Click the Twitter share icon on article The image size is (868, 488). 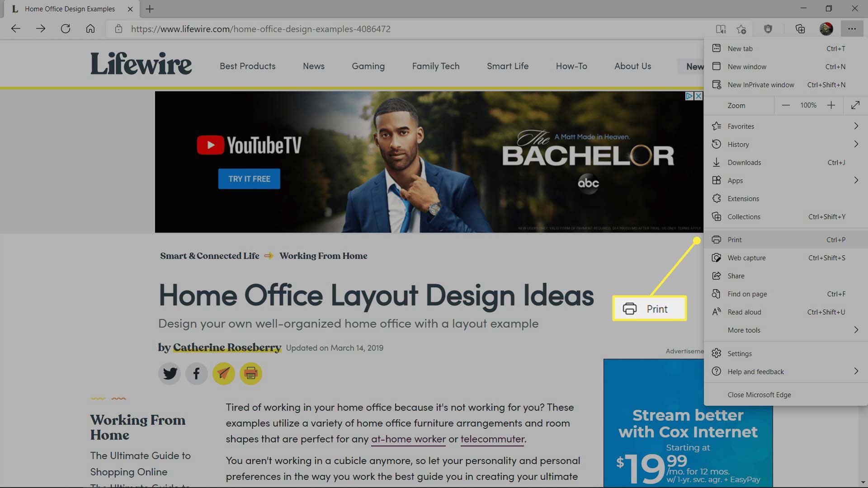[170, 374]
